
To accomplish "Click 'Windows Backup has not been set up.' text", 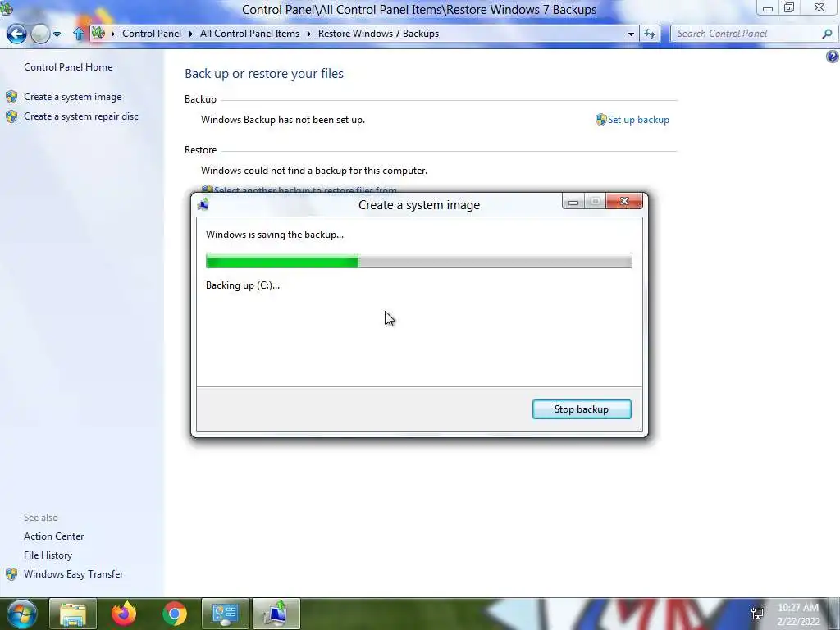I will click(283, 120).
